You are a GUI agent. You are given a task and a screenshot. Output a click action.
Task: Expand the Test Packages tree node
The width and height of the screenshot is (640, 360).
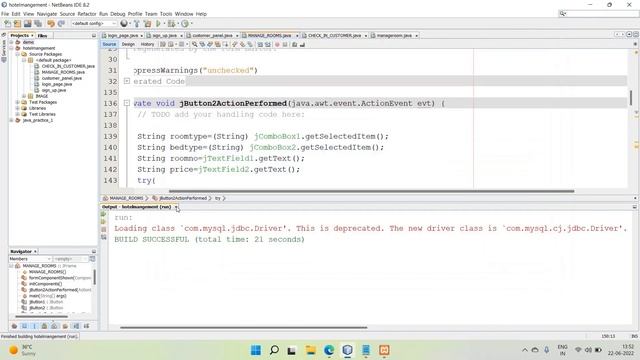click(18, 102)
